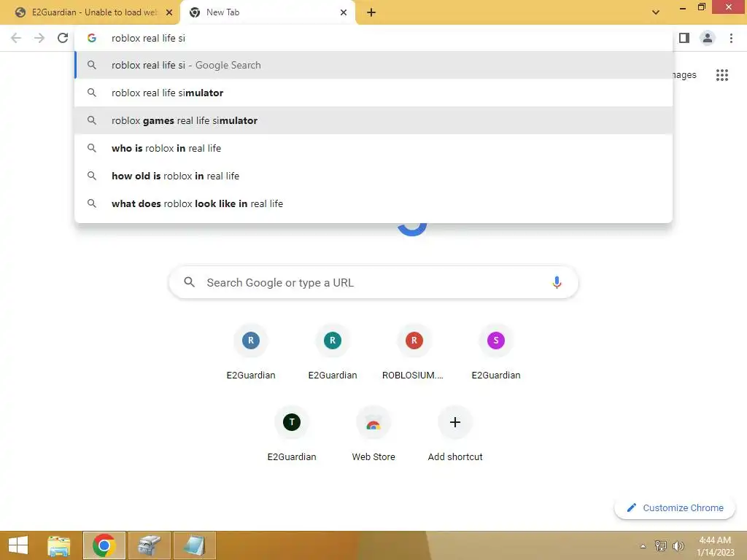Image resolution: width=747 pixels, height=560 pixels.
Task: Open the Chrome side panel
Action: pyautogui.click(x=684, y=38)
